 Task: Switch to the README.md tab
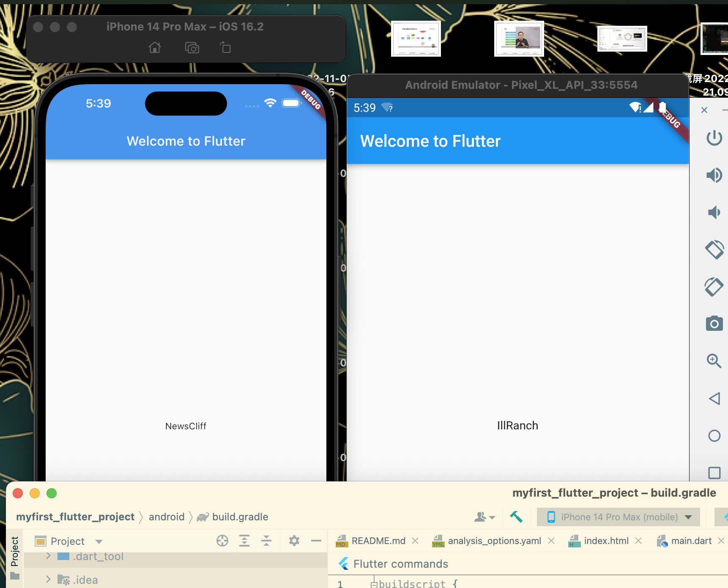click(378, 541)
